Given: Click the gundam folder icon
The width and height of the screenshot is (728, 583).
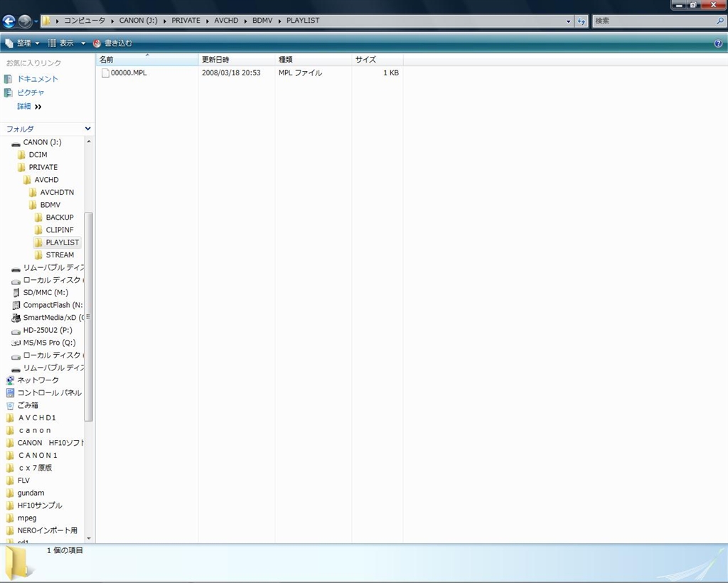Looking at the screenshot, I should tap(10, 493).
